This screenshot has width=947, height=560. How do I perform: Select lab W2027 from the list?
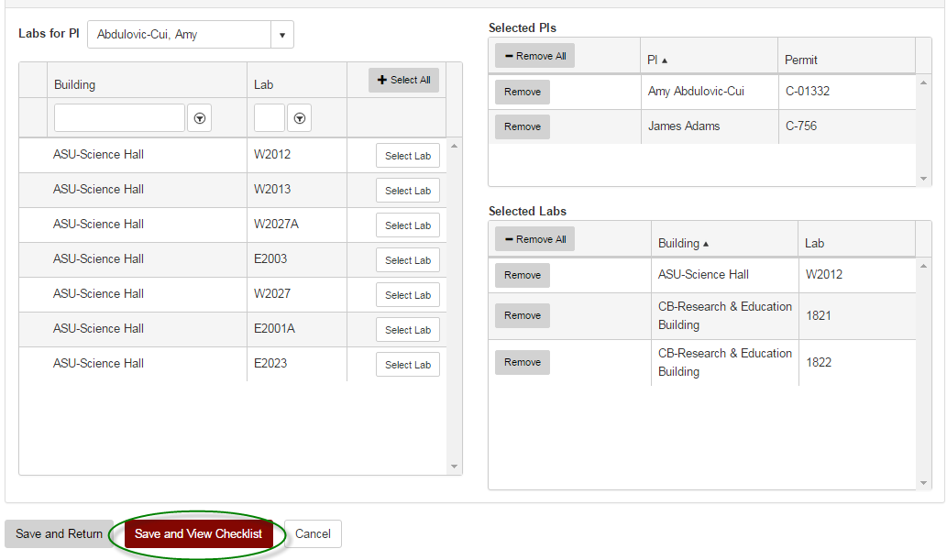[x=408, y=295]
